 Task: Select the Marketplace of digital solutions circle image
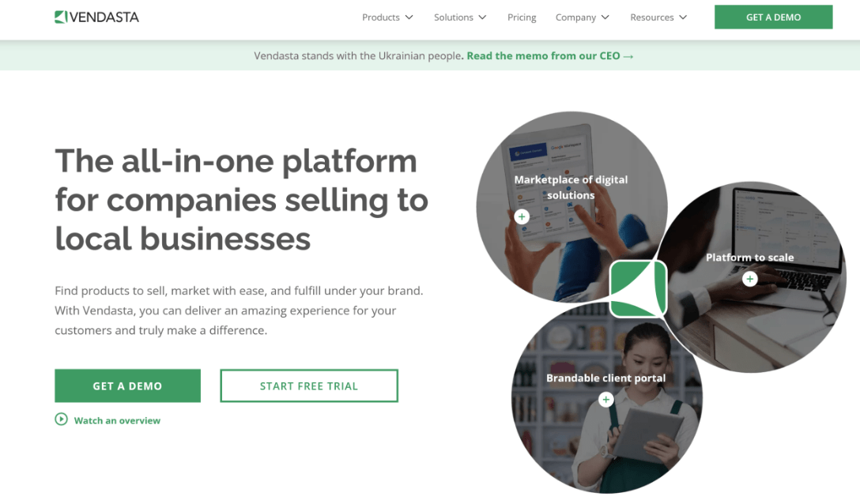coord(571,207)
